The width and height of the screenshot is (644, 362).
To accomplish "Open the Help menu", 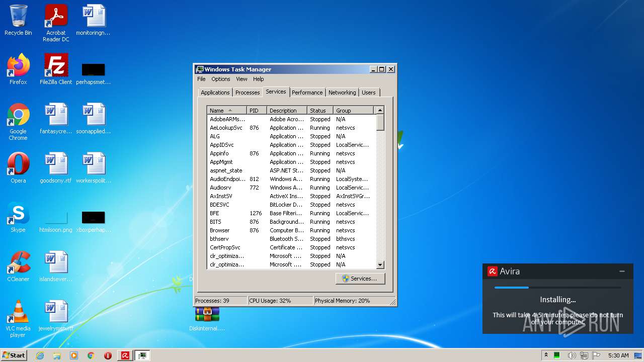I will pos(258,79).
